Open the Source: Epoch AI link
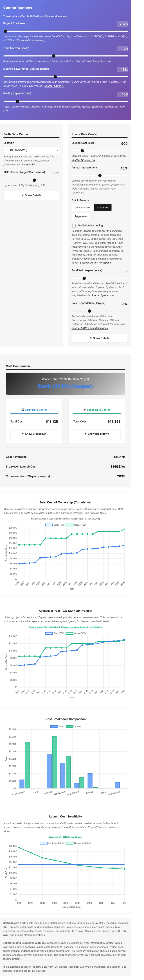The height and width of the screenshot is (980, 144). [x=54, y=86]
